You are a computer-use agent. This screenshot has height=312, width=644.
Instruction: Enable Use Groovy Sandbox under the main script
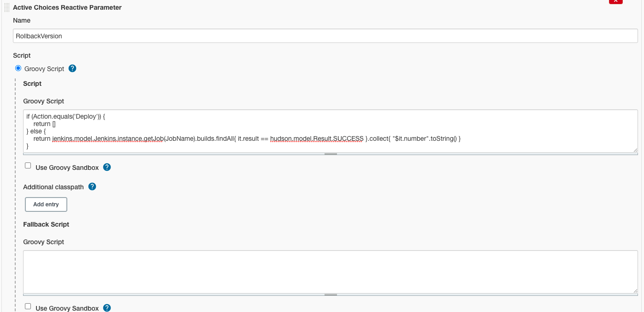pos(28,166)
